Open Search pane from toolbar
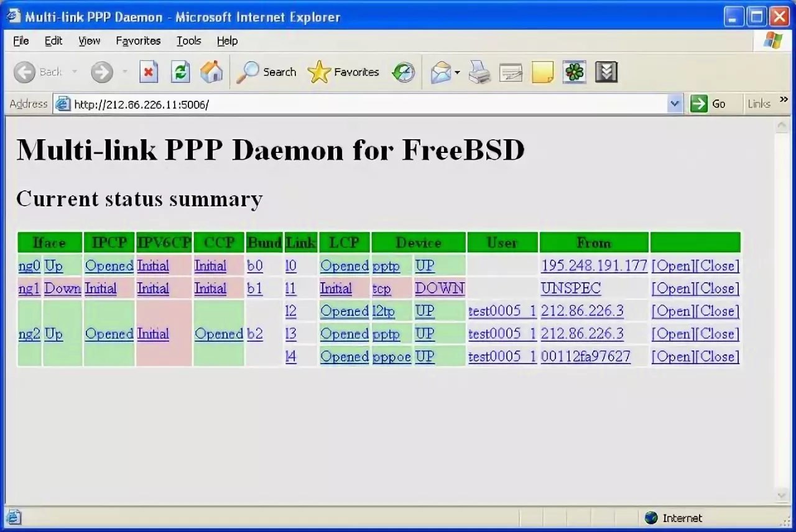The width and height of the screenshot is (796, 532). pos(266,72)
